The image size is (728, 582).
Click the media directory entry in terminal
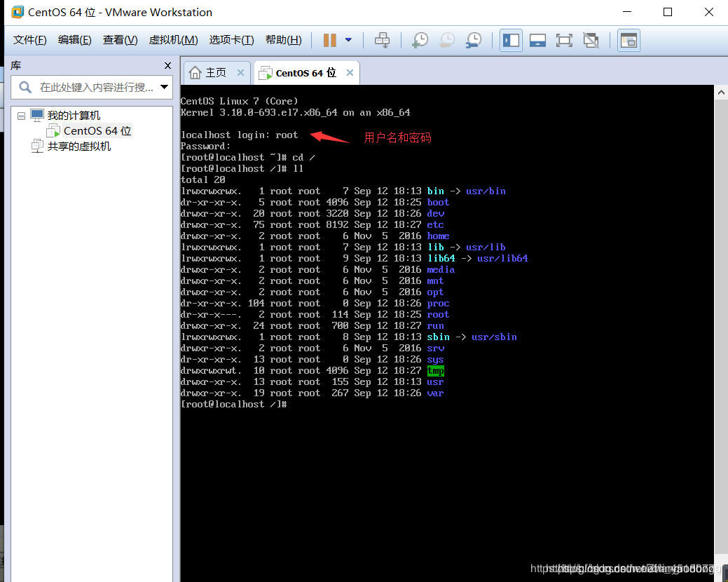coord(441,270)
